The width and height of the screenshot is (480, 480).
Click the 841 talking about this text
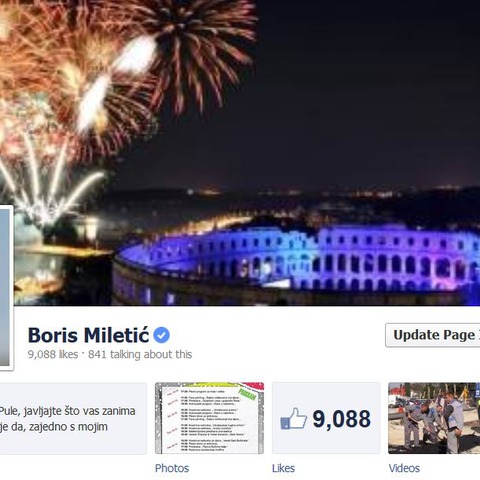[x=140, y=354]
